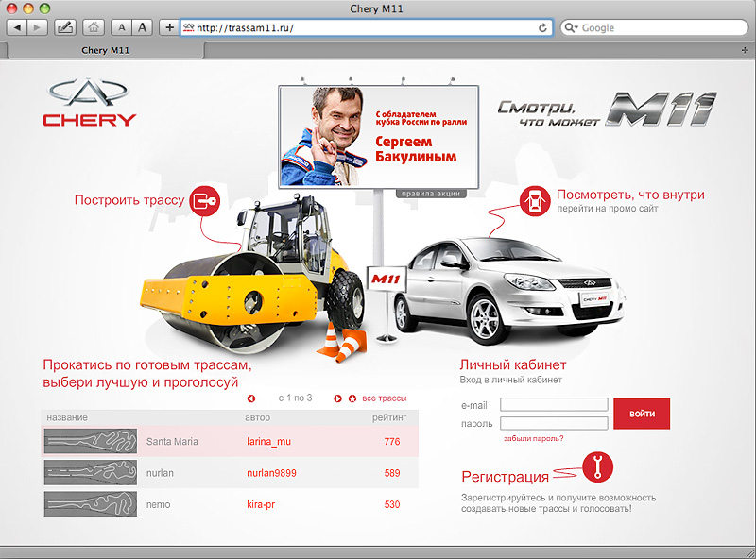Go to next tracks page arrow
This screenshot has width=756, height=559.
coord(337,398)
